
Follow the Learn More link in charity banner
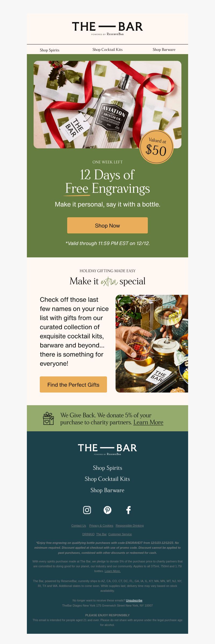148,422
